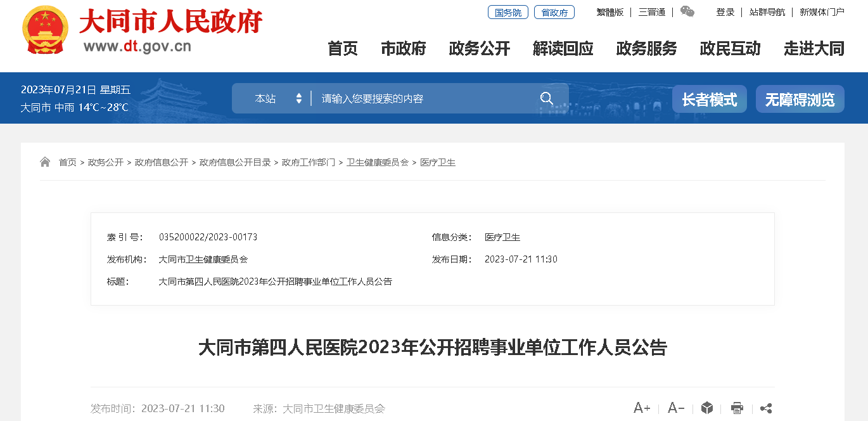The width and height of the screenshot is (868, 421).
Task: Click the home icon in breadcrumb
Action: click(x=45, y=162)
